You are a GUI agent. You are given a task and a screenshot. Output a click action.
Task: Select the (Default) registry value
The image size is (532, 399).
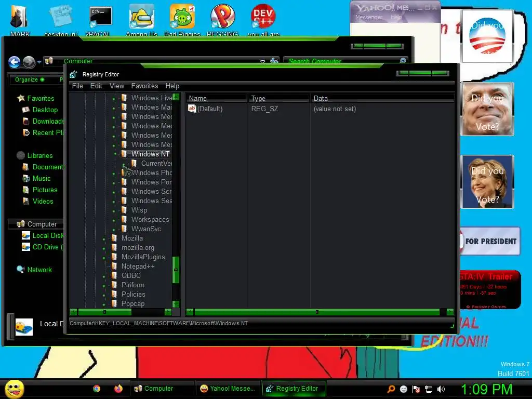[210, 109]
